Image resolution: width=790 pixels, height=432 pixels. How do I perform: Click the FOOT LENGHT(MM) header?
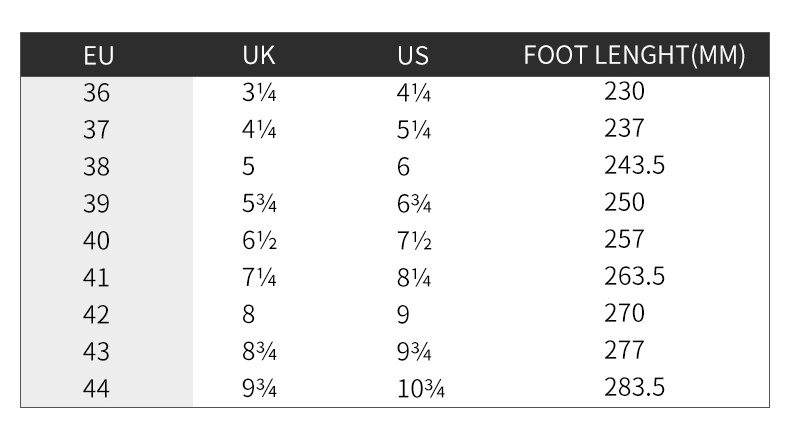[x=634, y=56]
